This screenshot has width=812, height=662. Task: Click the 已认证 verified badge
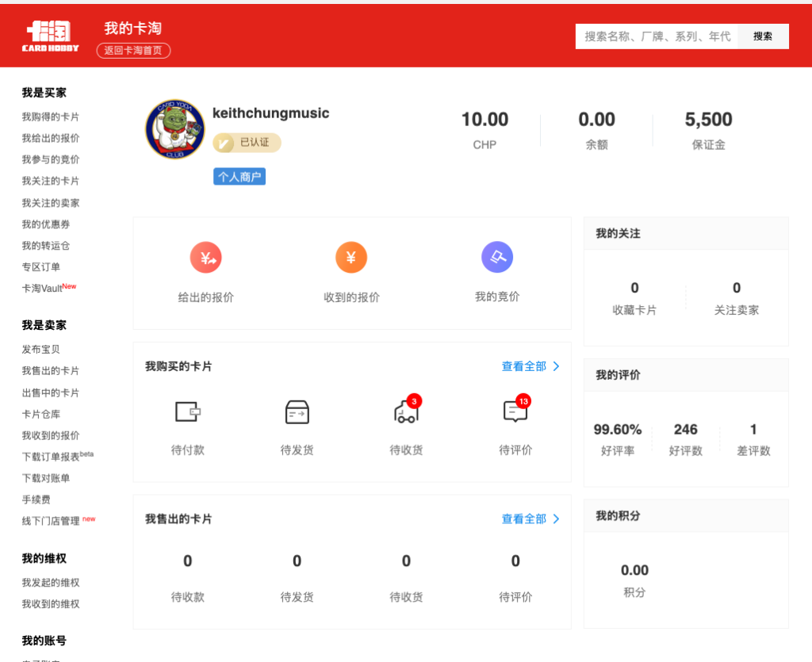coord(247,143)
